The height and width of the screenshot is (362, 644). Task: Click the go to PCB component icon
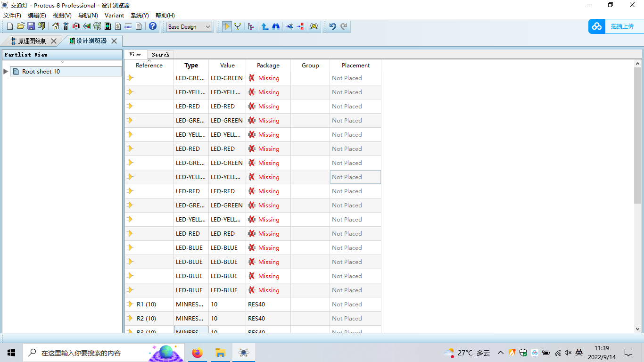coord(300,26)
